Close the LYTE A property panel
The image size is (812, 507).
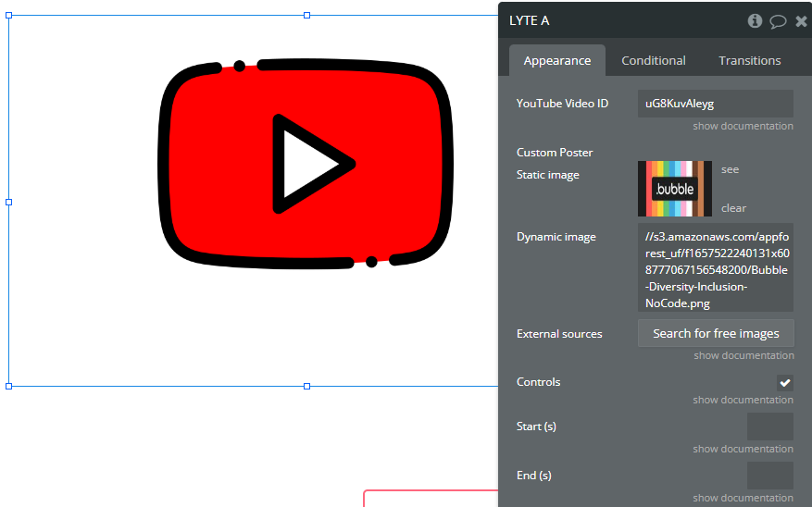pos(801,21)
